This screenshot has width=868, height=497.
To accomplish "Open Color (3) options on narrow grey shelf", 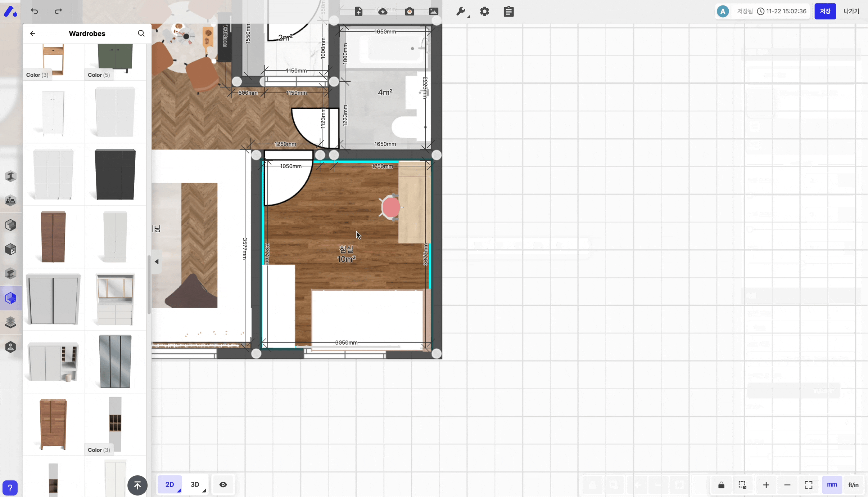I will pos(99,450).
